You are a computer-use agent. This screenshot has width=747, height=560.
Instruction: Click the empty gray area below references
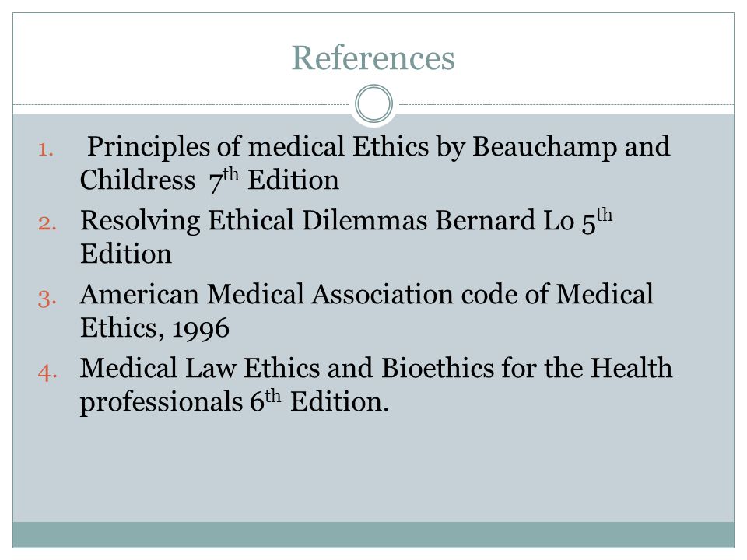coord(373,469)
